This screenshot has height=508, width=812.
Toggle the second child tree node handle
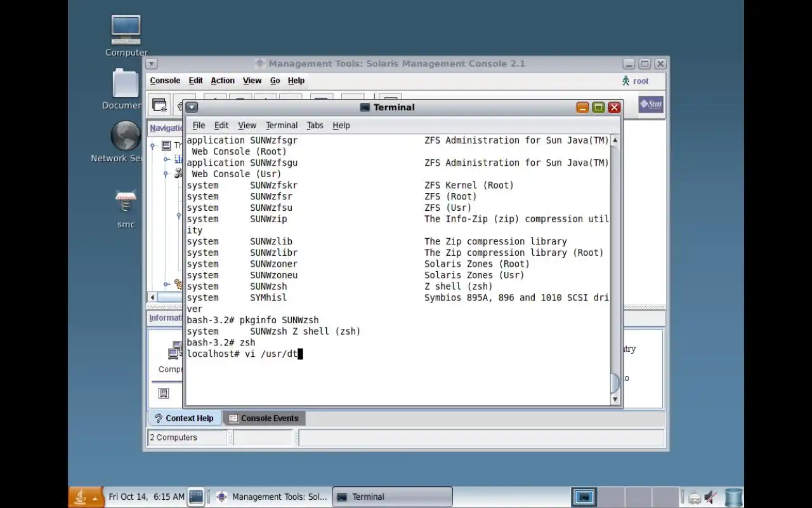click(x=167, y=173)
